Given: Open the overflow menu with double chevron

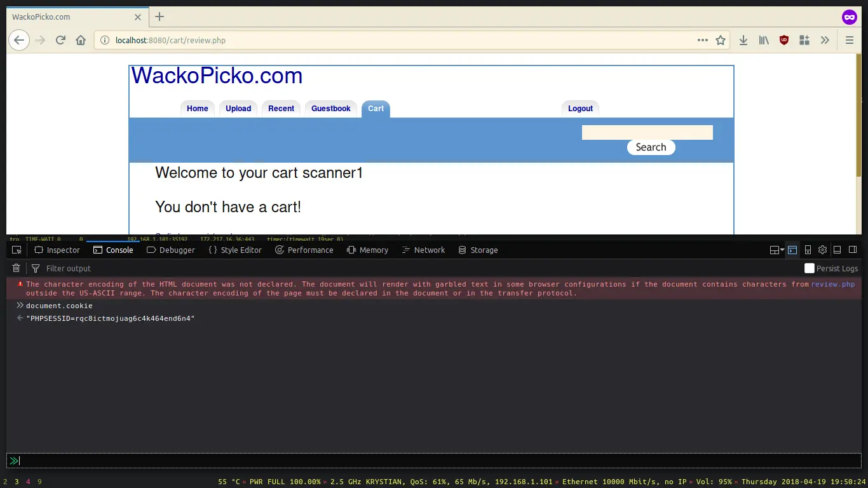Looking at the screenshot, I should (825, 40).
